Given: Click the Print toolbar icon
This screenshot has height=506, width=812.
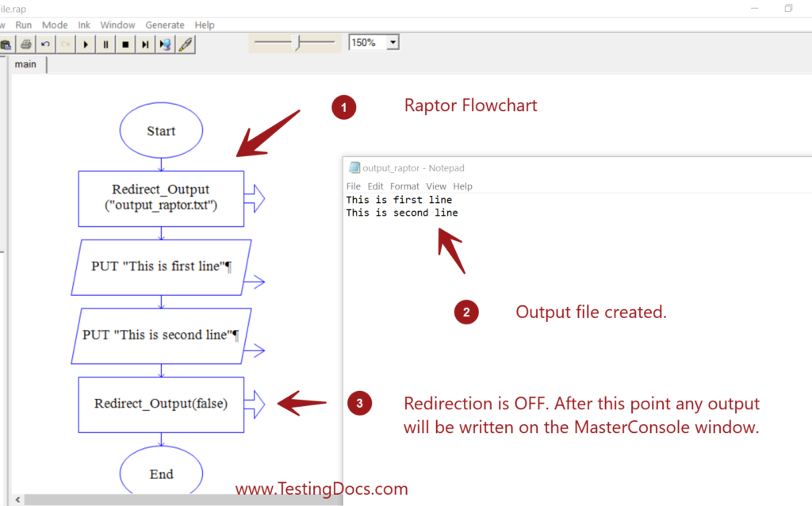Looking at the screenshot, I should pyautogui.click(x=25, y=44).
